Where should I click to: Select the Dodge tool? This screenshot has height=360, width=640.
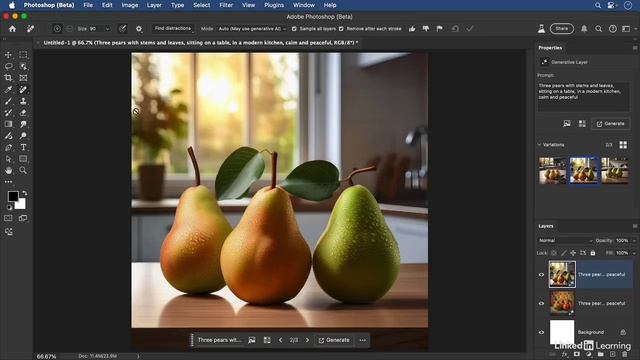tap(23, 136)
